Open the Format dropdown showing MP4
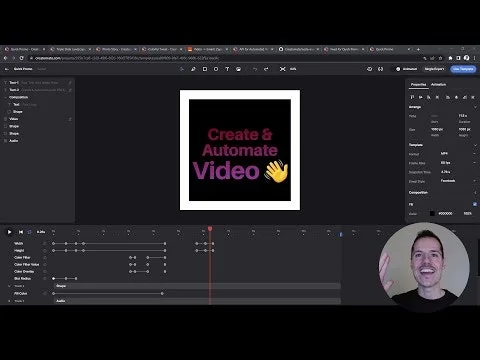Viewport: 480px width, 360px height. pos(458,154)
